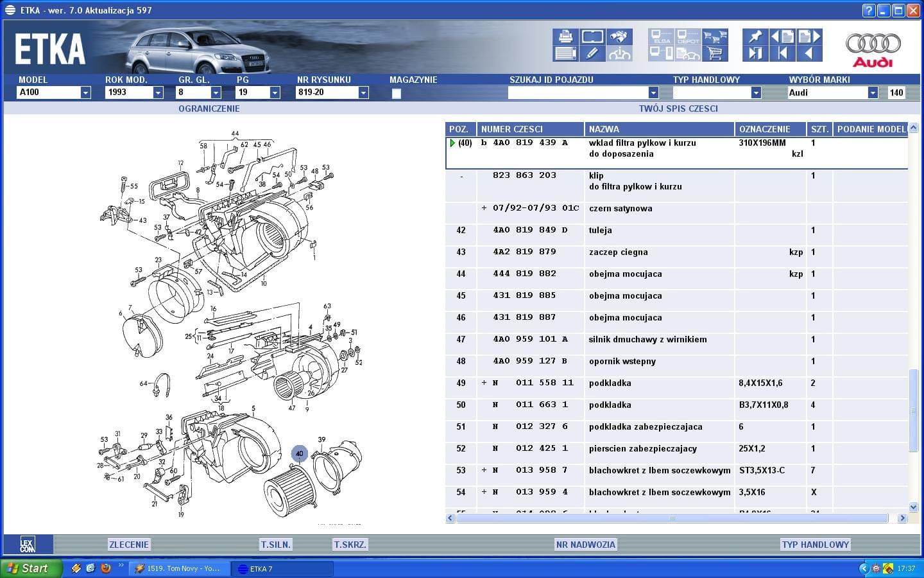Expand the GR. GL. dropdown
This screenshot has width=924, height=578.
(216, 92)
